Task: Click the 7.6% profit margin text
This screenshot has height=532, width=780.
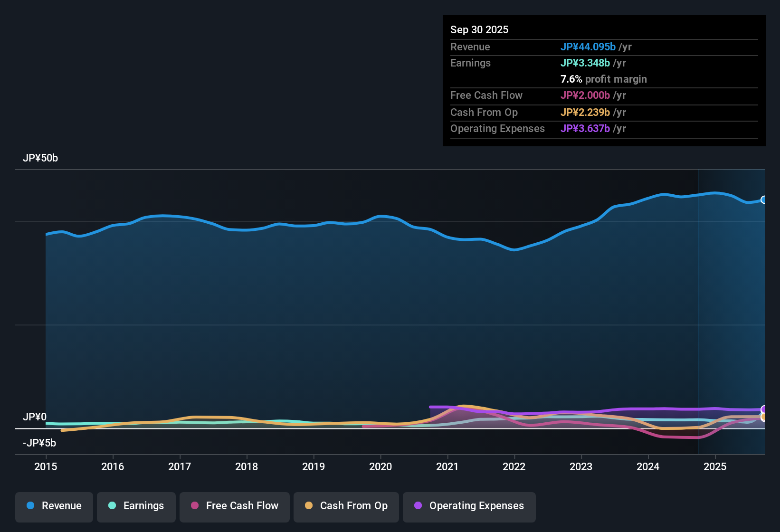Action: click(604, 79)
